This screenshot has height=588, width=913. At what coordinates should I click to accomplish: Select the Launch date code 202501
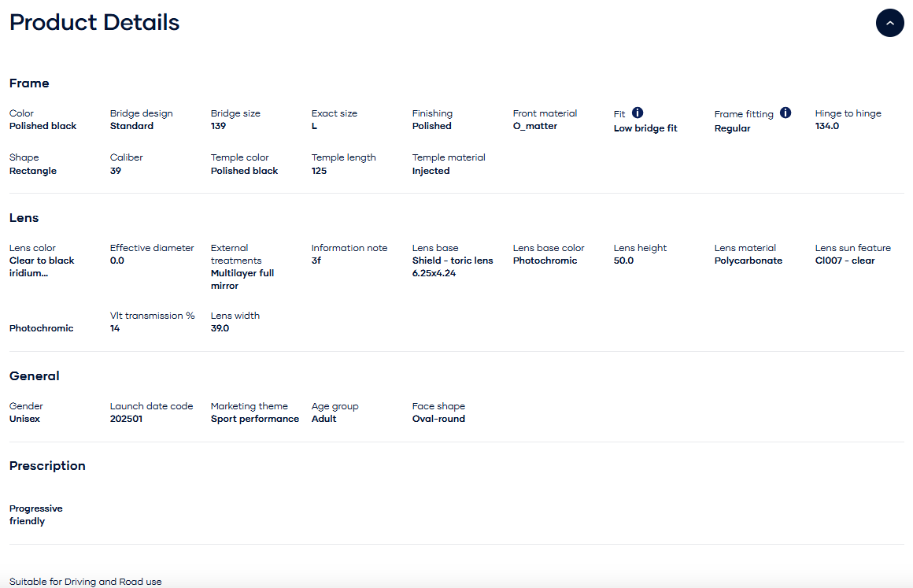pos(126,419)
